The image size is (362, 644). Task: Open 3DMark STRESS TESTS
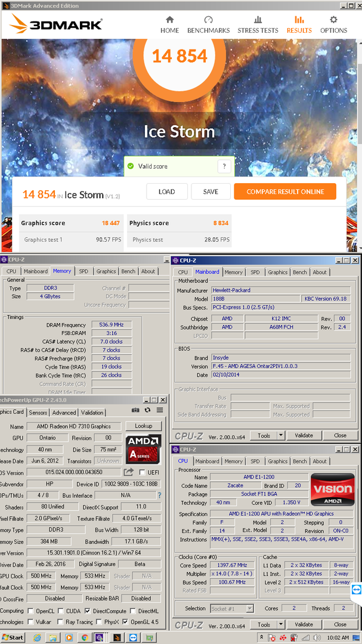click(x=258, y=25)
